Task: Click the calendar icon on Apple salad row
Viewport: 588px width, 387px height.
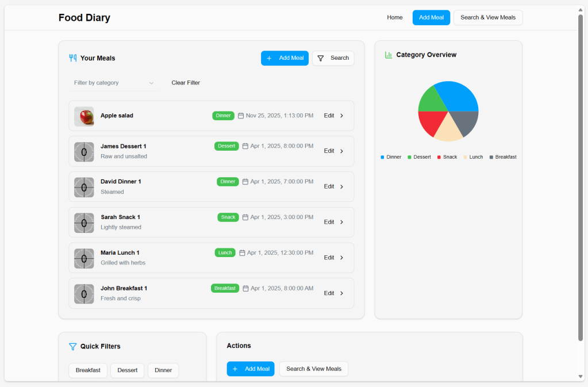Action: coord(241,116)
